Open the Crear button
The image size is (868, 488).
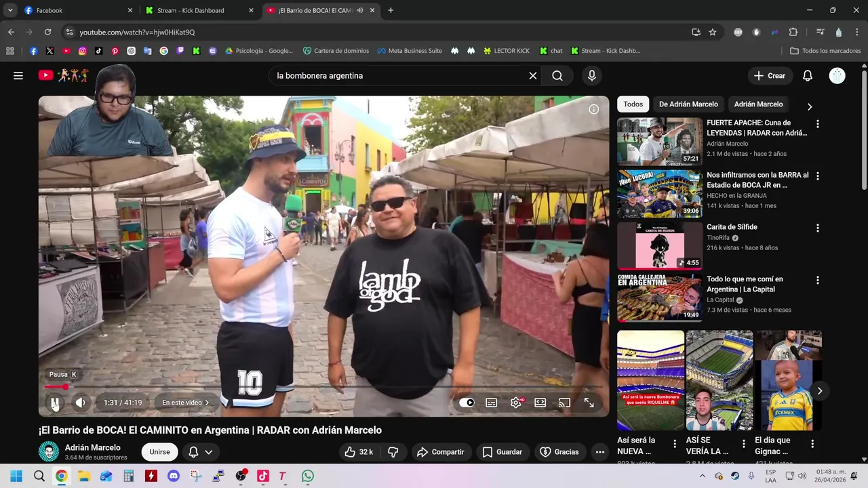(770, 76)
